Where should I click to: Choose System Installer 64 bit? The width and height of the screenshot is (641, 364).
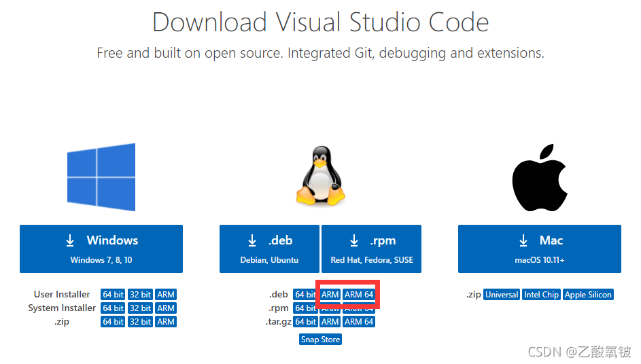(x=113, y=308)
